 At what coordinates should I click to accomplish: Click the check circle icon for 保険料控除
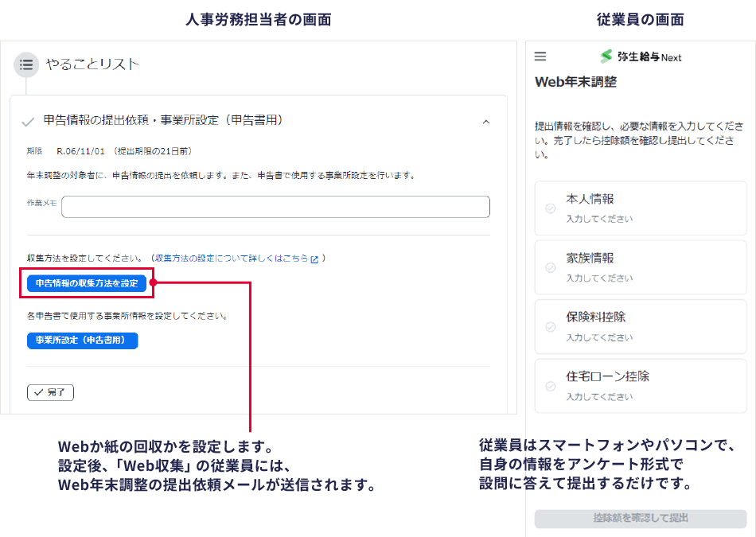point(550,327)
